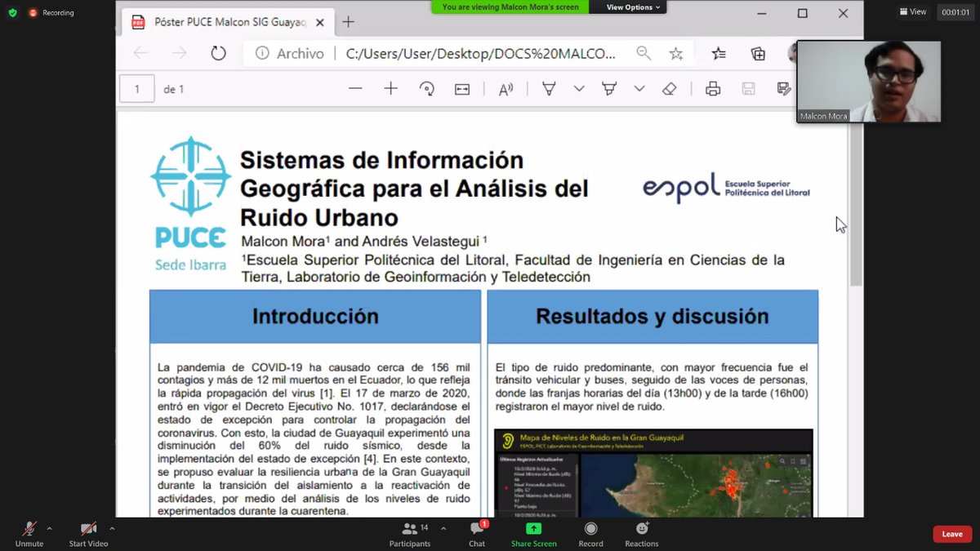Click the Introducción section header
Viewport: 980px width, 551px height.
pos(315,317)
